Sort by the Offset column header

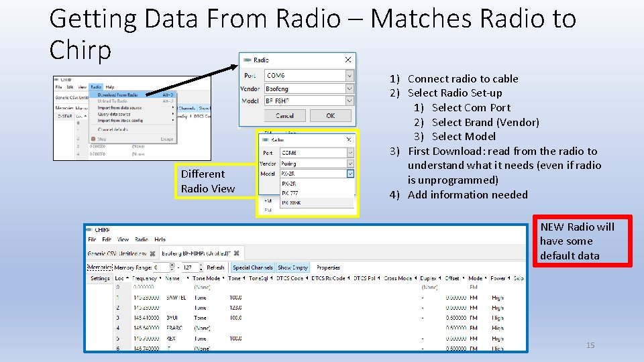(x=455, y=278)
